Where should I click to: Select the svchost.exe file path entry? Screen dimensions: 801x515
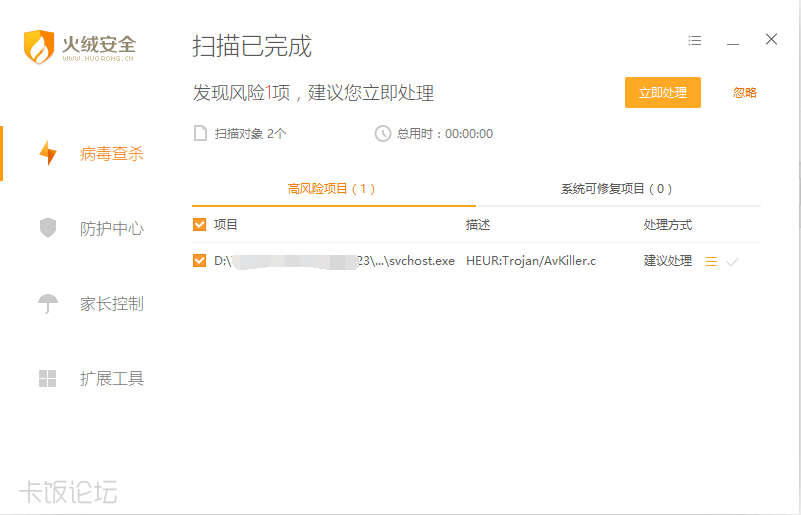point(334,261)
